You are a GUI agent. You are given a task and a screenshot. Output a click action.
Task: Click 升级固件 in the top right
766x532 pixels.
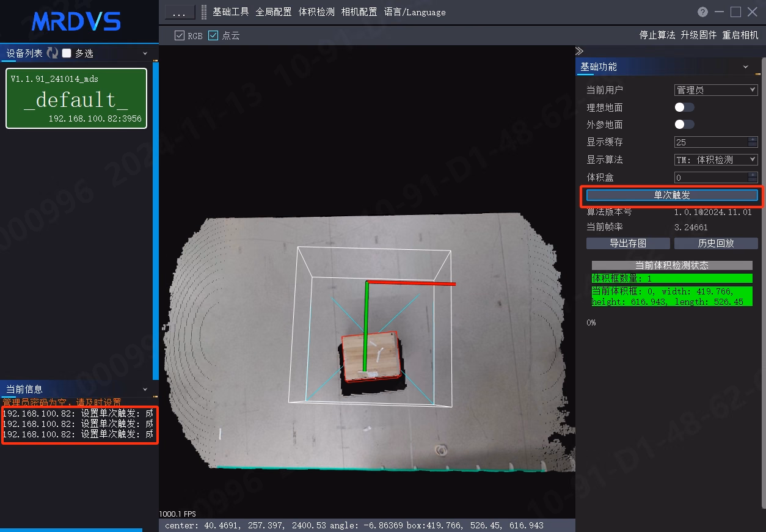(699, 35)
